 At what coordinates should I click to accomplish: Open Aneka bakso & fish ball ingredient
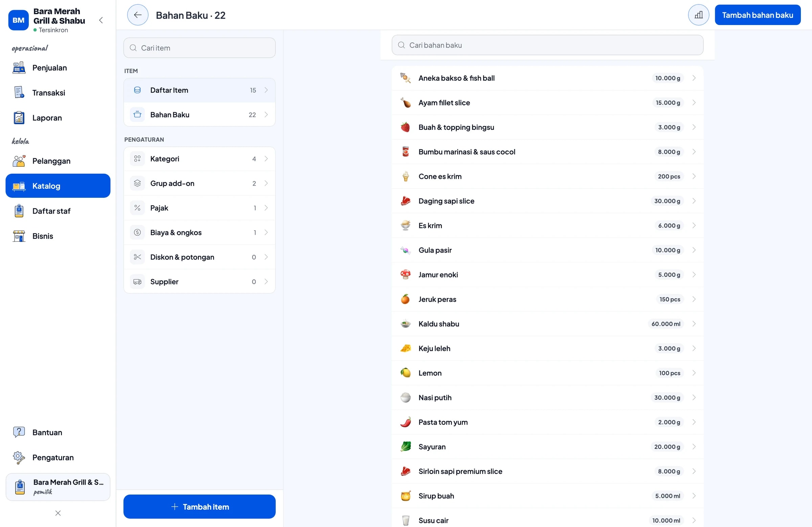[x=547, y=78]
